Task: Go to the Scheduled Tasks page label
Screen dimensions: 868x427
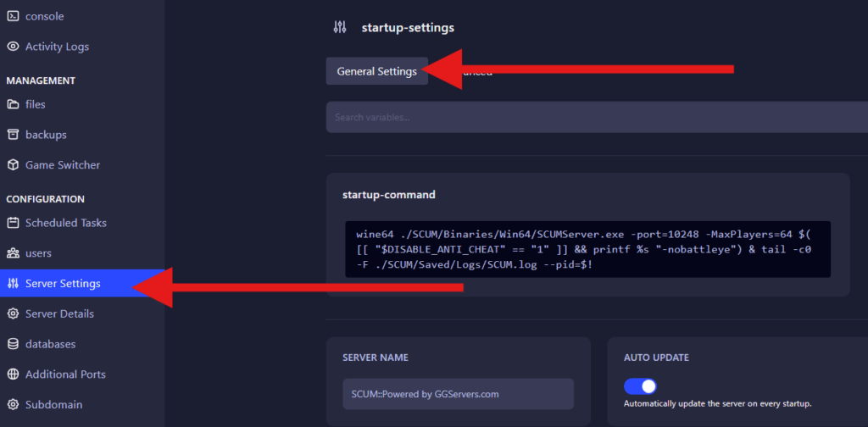Action: [66, 223]
